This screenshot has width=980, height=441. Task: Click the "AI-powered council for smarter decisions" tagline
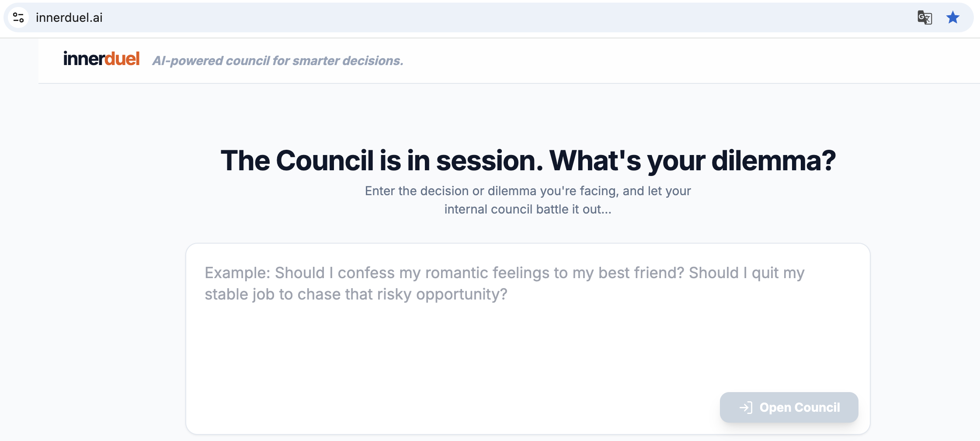coord(278,61)
